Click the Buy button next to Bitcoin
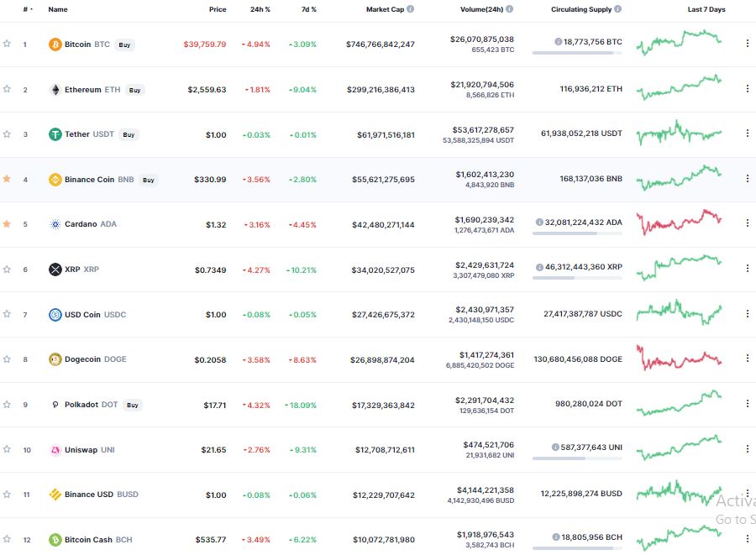 coord(124,45)
